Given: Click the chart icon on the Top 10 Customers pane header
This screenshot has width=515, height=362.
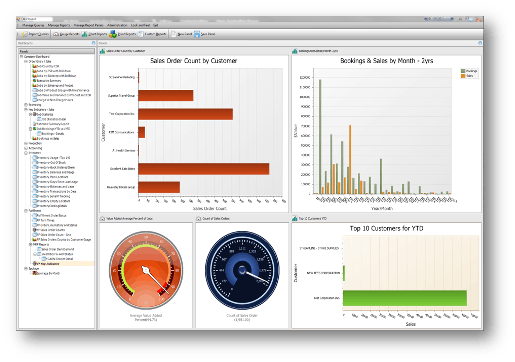Looking at the screenshot, I should pos(295,219).
